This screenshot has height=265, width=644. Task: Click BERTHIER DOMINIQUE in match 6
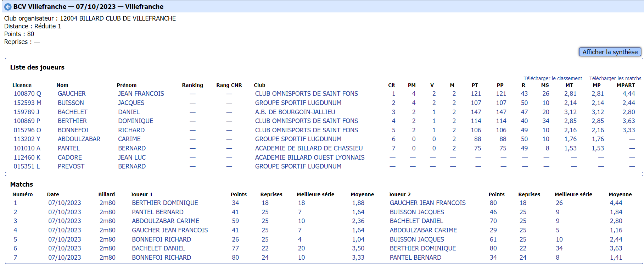pos(423,248)
